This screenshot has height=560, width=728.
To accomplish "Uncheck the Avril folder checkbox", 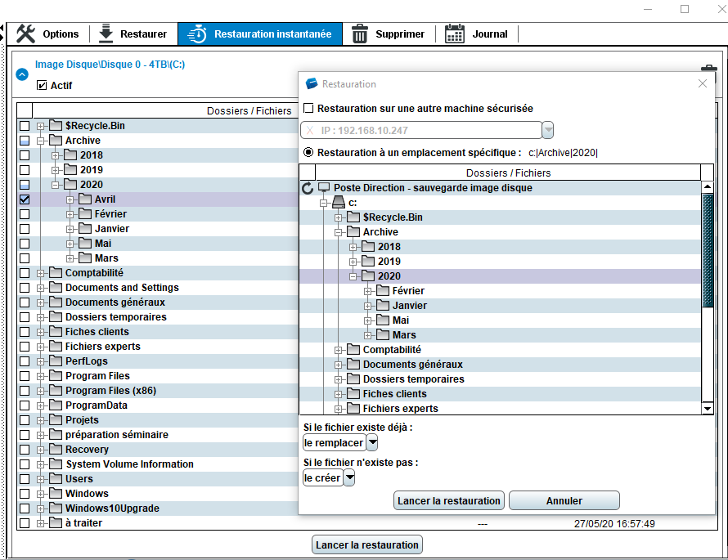I will coord(25,199).
